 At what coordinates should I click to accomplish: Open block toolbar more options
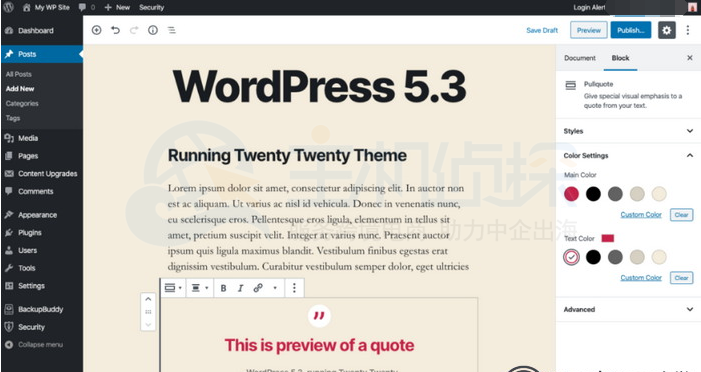tap(294, 288)
